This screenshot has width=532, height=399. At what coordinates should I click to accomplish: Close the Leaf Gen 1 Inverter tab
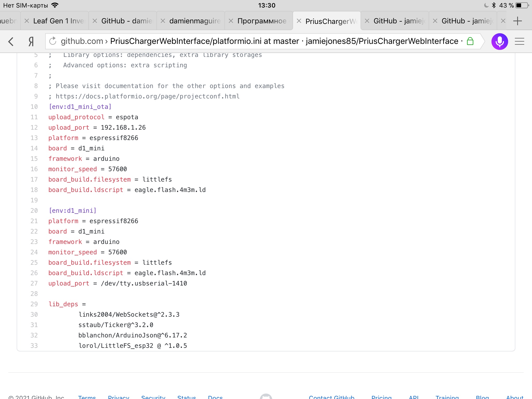point(26,21)
